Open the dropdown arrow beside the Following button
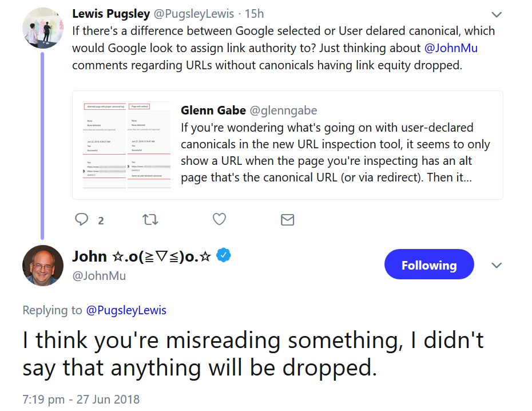 [497, 265]
